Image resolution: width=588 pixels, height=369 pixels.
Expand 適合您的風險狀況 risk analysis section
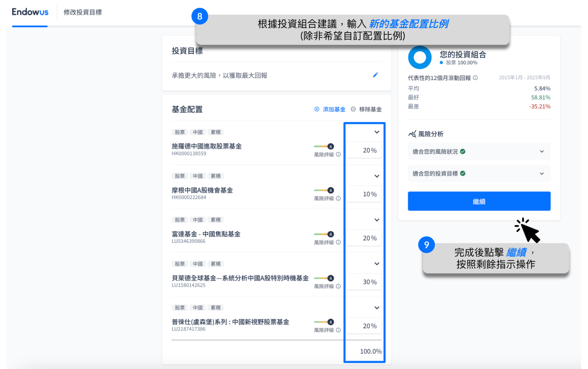541,152
